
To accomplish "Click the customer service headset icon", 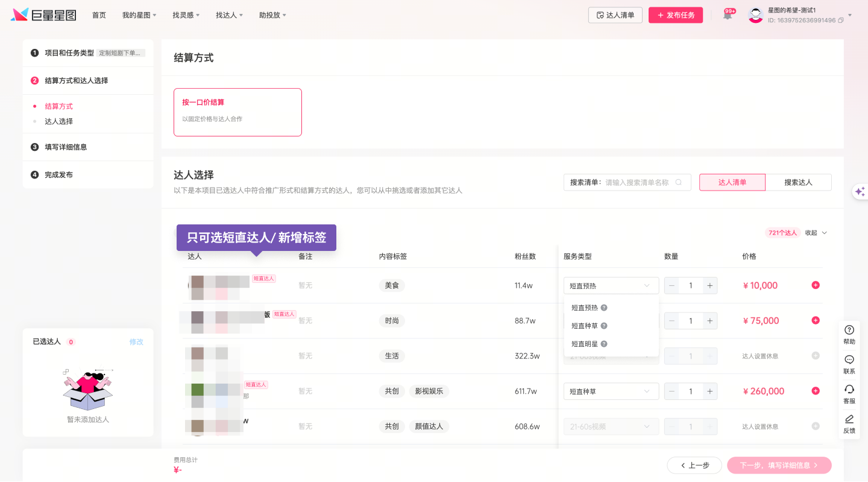I will [849, 393].
